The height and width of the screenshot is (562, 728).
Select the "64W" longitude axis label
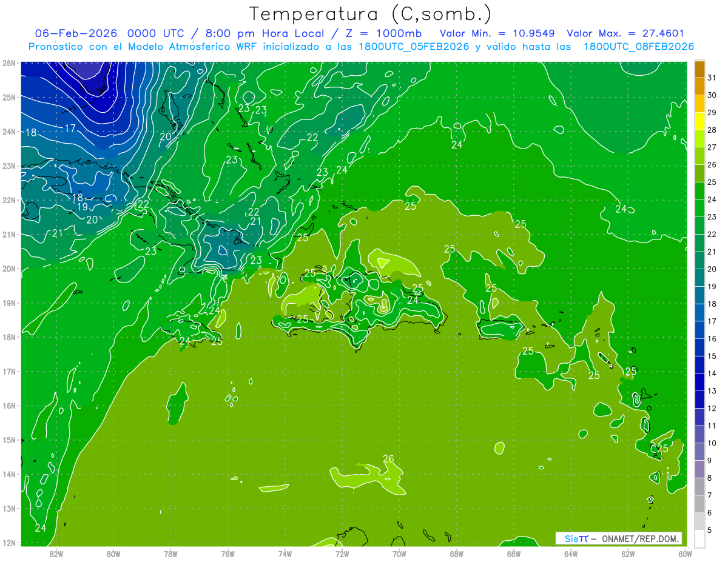pyautogui.click(x=571, y=553)
